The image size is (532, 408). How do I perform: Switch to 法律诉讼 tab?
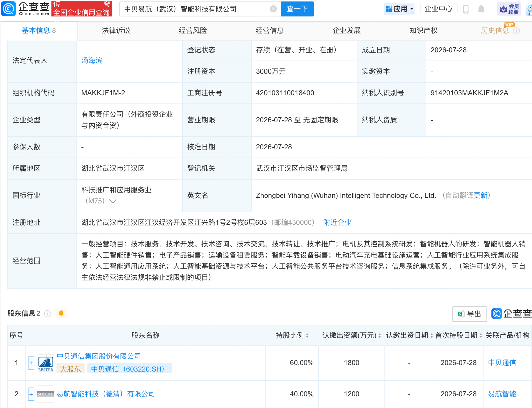coord(116,31)
